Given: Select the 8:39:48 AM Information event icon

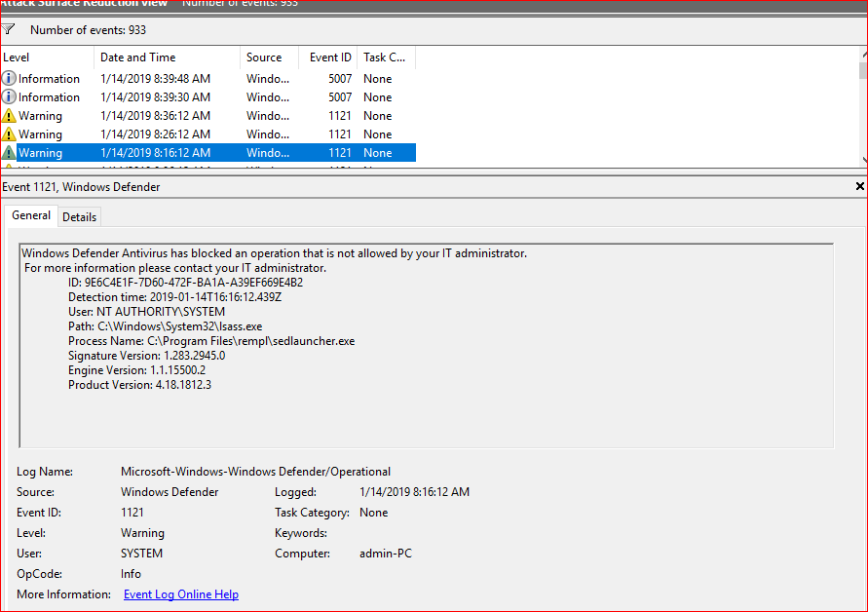Looking at the screenshot, I should tap(9, 79).
